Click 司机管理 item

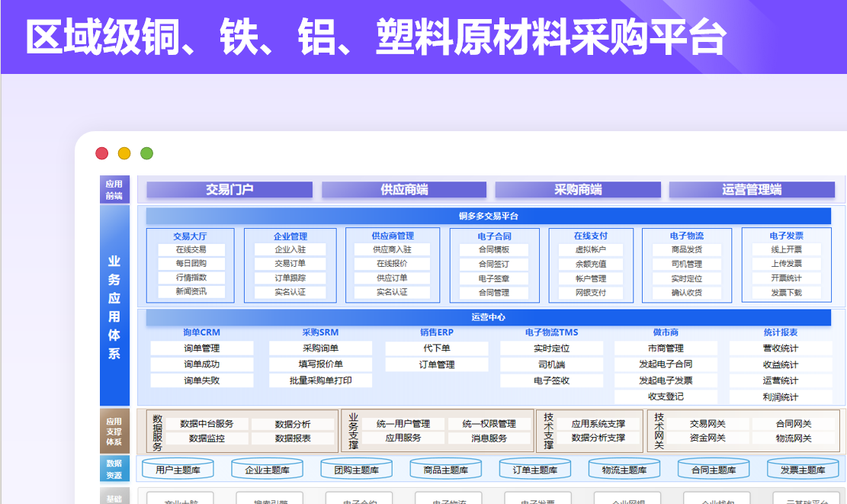click(x=687, y=264)
